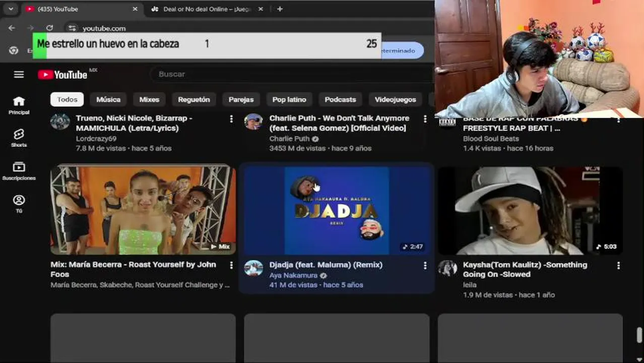Click the Buscar search field
Screen dimensions: 644x363
(x=292, y=74)
